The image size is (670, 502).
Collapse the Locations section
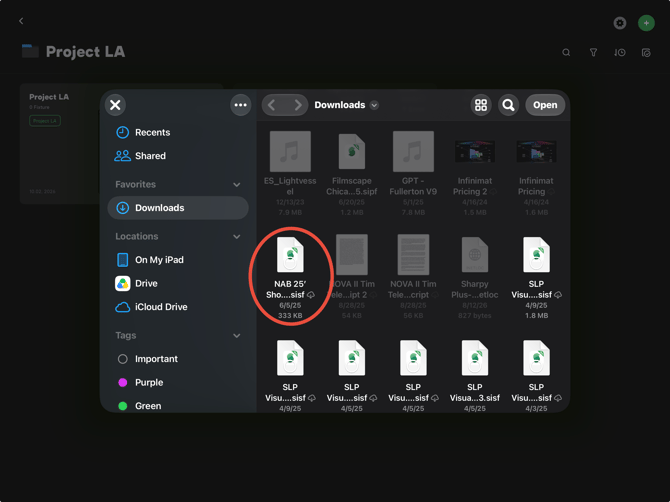pos(236,236)
